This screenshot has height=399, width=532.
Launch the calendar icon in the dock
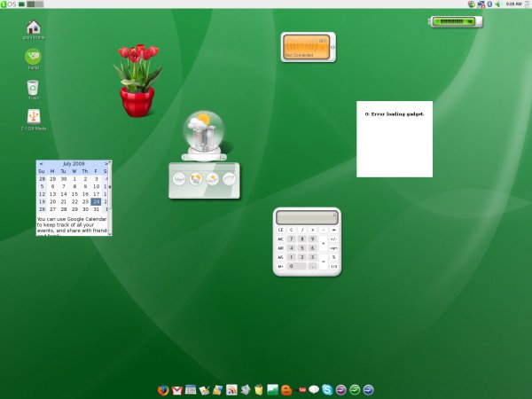(x=191, y=390)
